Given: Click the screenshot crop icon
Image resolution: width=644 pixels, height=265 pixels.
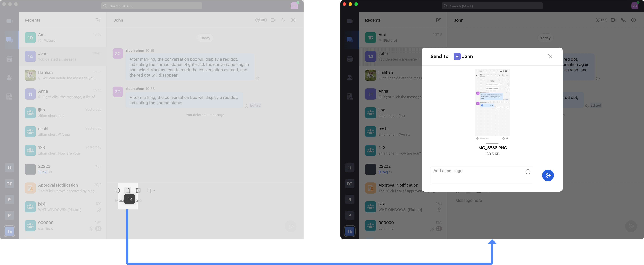Looking at the screenshot, I should [149, 191].
